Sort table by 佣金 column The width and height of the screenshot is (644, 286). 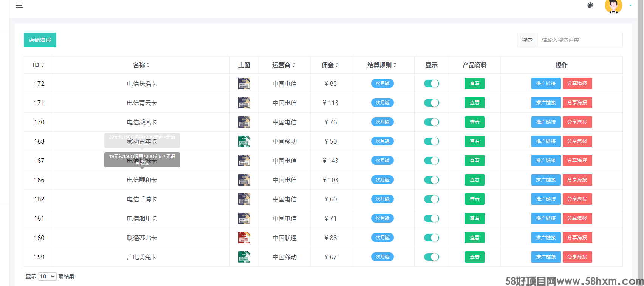tap(330, 65)
